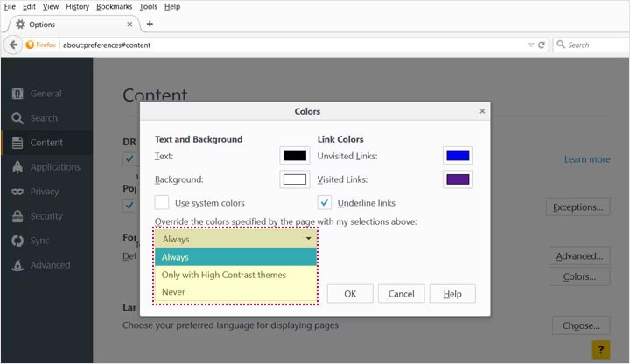This screenshot has width=630, height=364.
Task: Collapse the Always override combo box
Action: point(236,239)
